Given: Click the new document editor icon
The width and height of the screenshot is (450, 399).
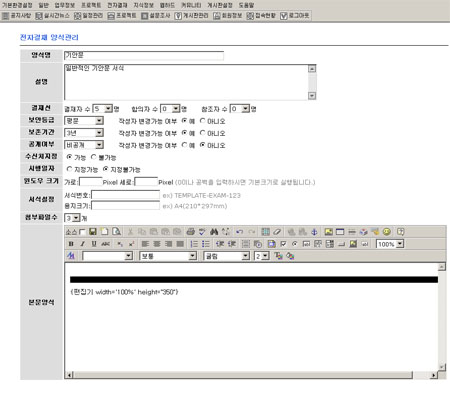Looking at the screenshot, I should (104, 232).
